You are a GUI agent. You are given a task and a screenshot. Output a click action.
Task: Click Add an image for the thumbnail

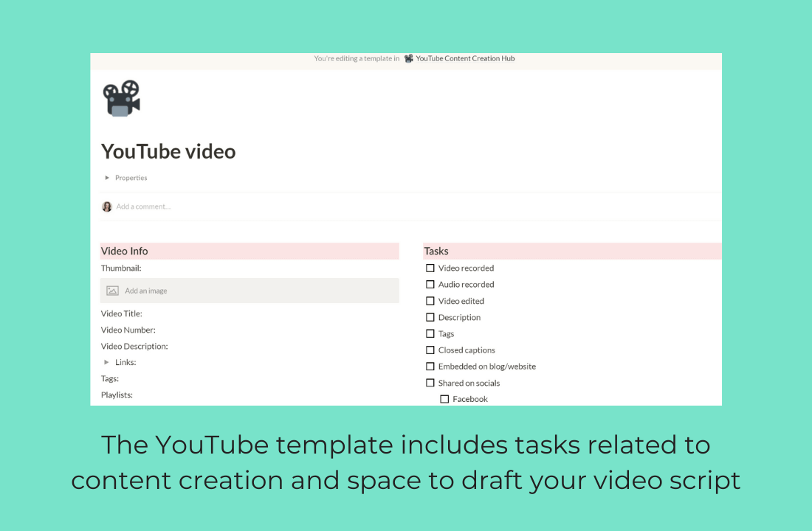point(145,291)
